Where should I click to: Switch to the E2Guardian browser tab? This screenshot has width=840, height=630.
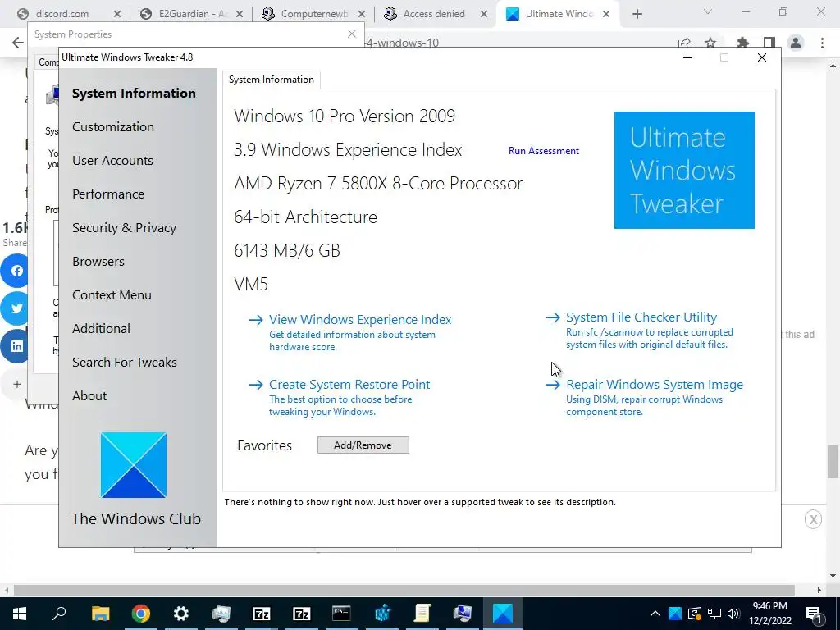click(192, 14)
